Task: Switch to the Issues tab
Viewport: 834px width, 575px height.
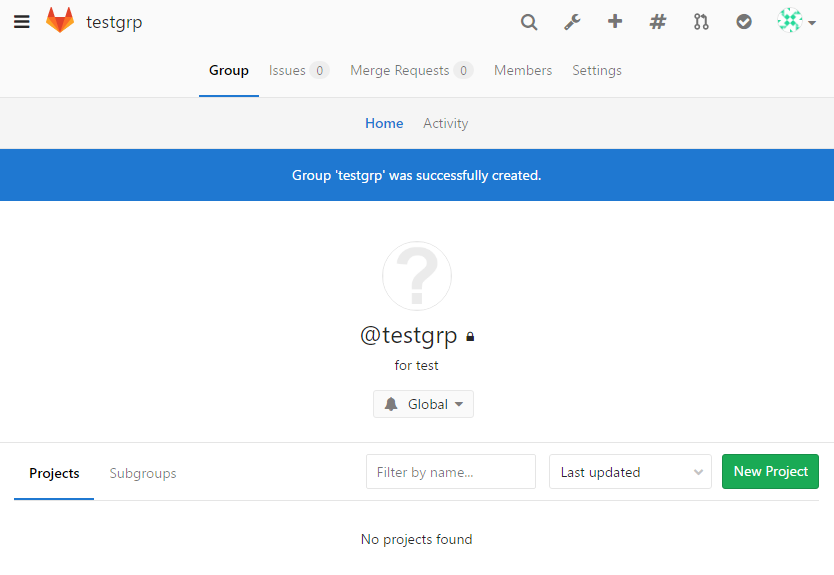Action: point(299,71)
